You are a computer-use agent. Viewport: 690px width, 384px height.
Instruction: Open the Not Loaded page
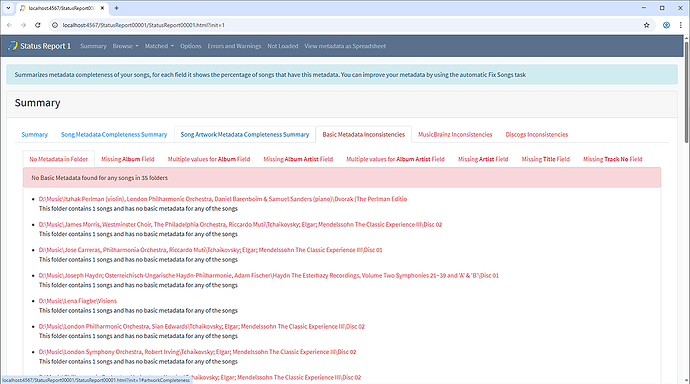tap(283, 46)
